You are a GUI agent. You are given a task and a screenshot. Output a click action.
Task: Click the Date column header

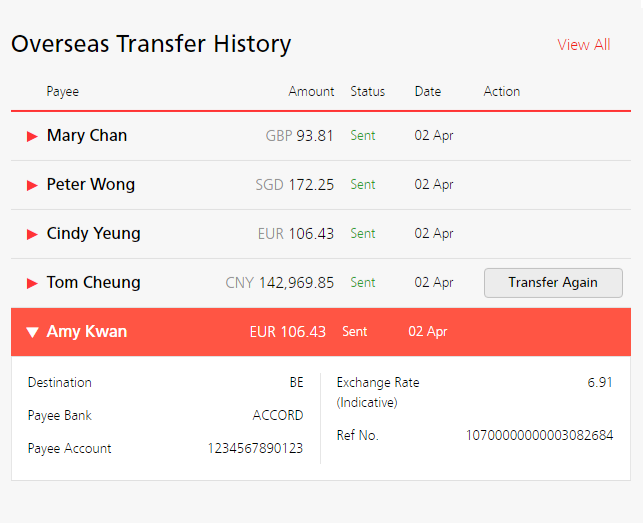pos(428,92)
